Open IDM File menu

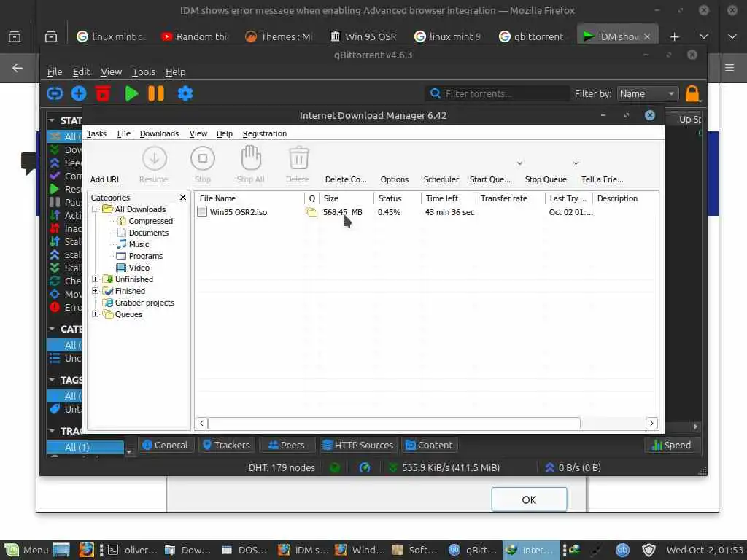click(123, 133)
